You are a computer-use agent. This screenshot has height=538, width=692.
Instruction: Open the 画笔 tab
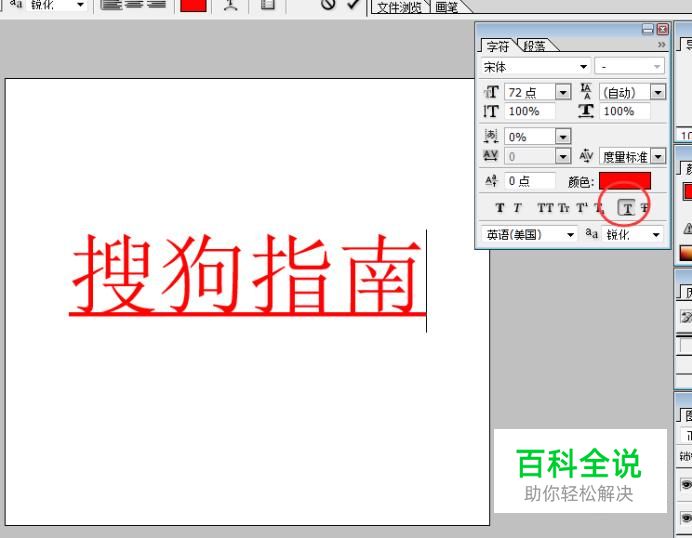click(447, 8)
